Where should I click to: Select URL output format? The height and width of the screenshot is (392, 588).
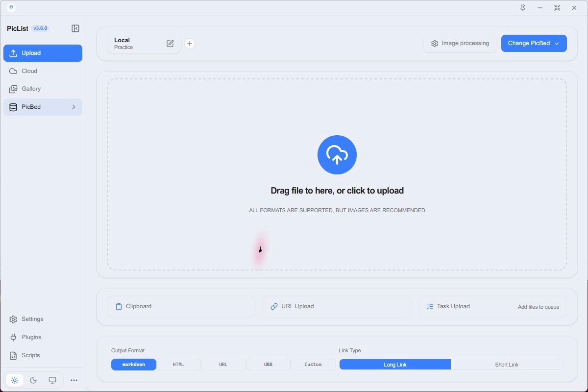click(223, 365)
